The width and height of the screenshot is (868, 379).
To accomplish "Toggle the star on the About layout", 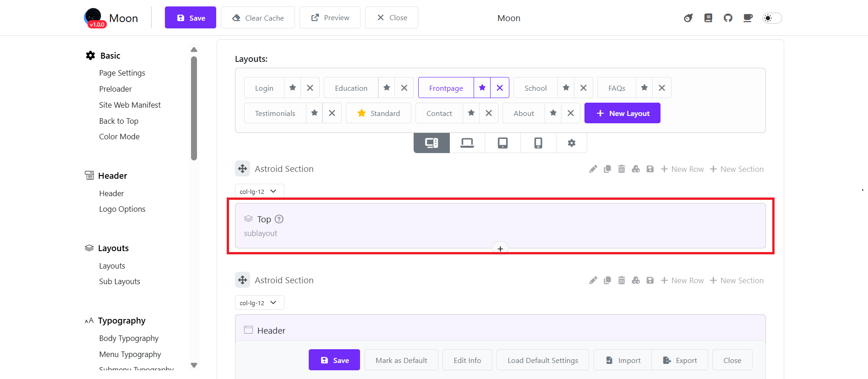I will pyautogui.click(x=553, y=113).
